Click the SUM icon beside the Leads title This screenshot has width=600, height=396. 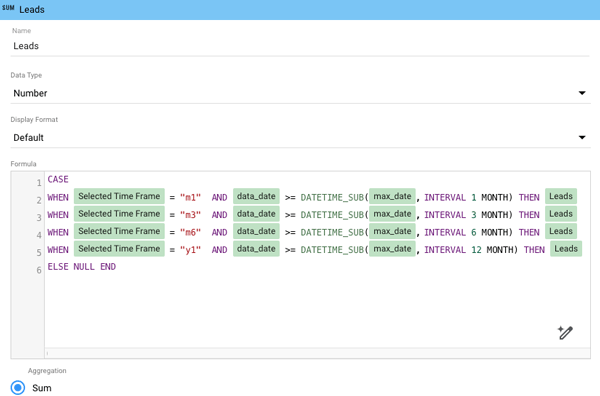pyautogui.click(x=8, y=8)
